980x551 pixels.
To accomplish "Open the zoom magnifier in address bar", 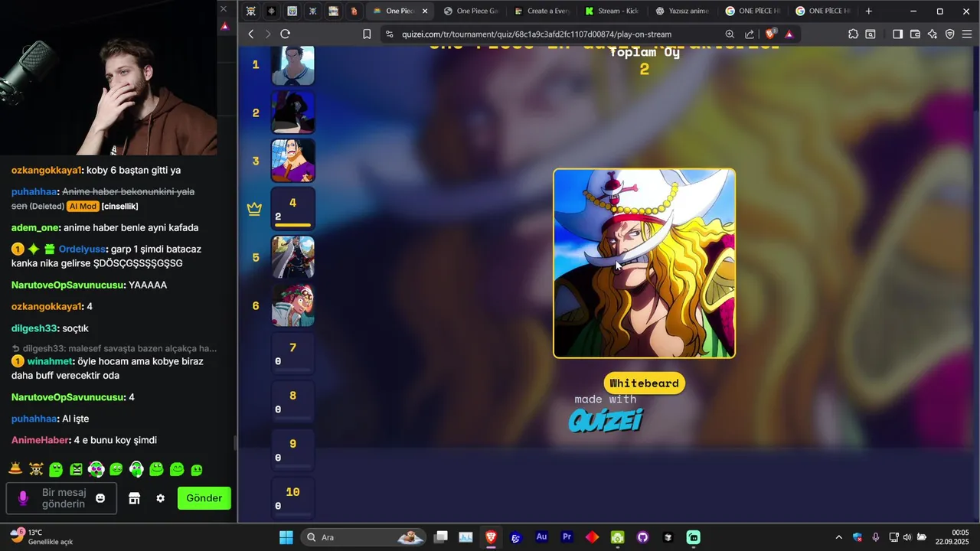I will tap(730, 34).
